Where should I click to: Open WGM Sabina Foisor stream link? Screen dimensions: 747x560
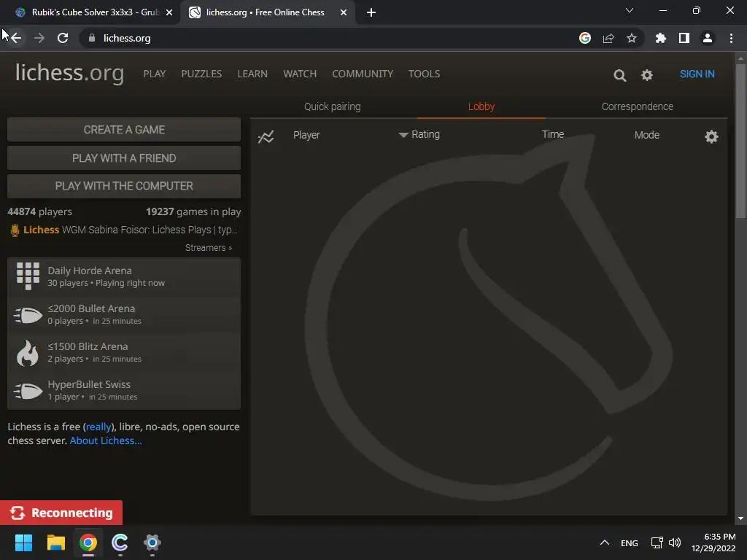pos(150,230)
